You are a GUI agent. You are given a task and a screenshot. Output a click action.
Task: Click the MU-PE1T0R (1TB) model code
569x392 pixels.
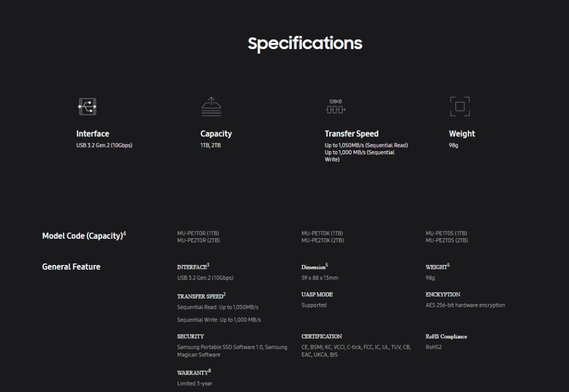click(x=198, y=233)
